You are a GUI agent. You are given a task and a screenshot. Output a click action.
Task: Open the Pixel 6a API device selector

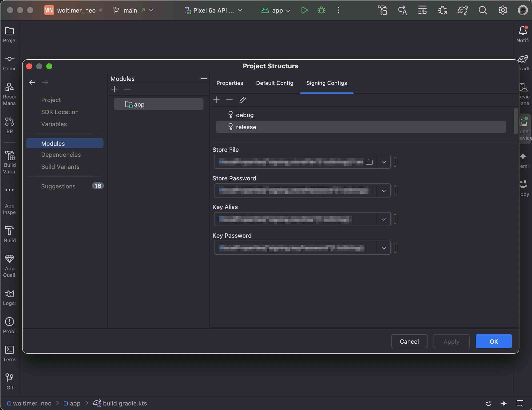click(x=214, y=10)
